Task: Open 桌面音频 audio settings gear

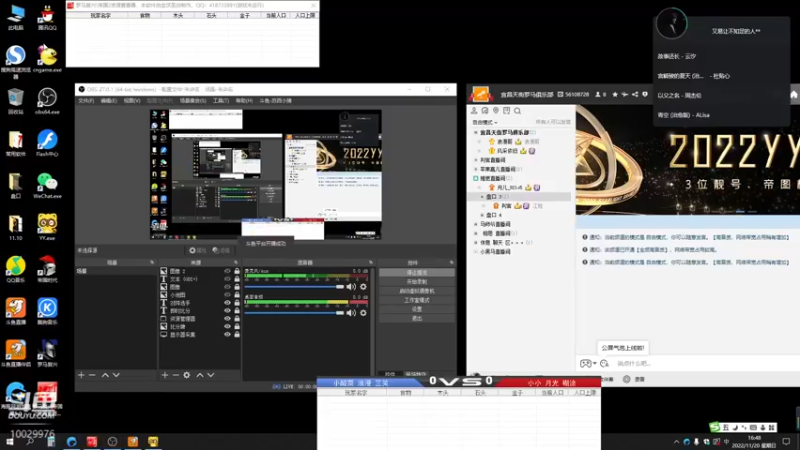Action: [x=363, y=313]
